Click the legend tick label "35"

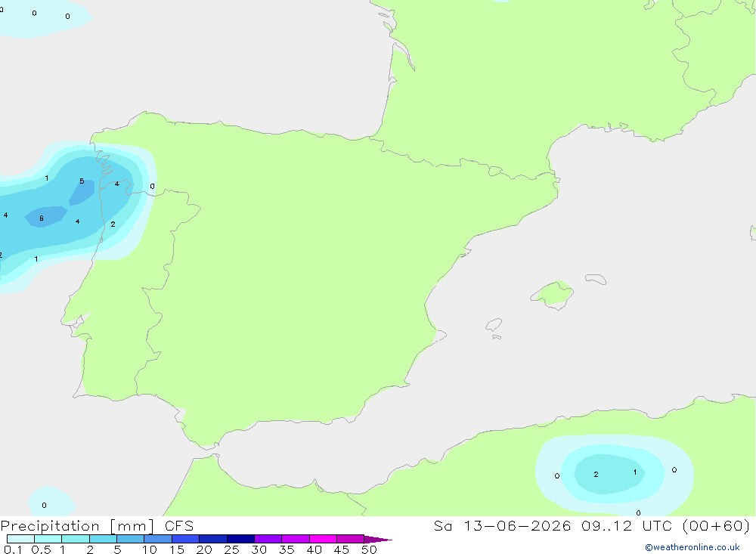[x=287, y=549]
